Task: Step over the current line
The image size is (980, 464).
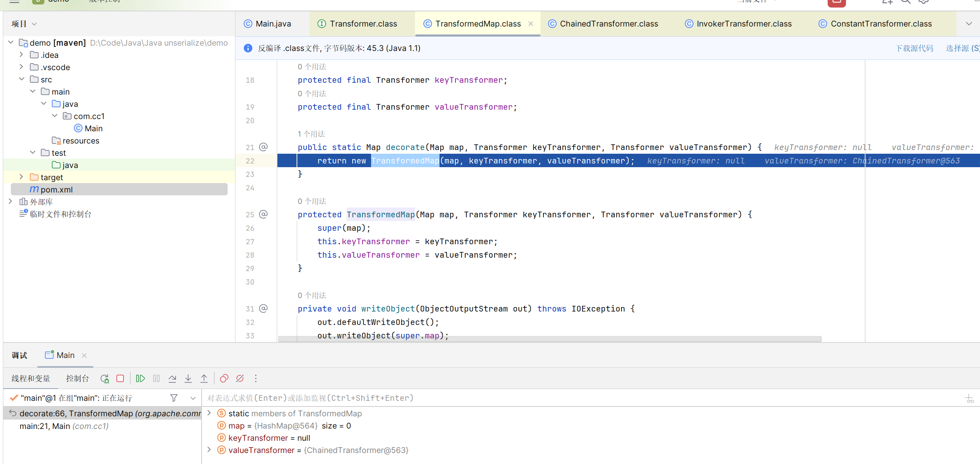Action: [x=172, y=379]
